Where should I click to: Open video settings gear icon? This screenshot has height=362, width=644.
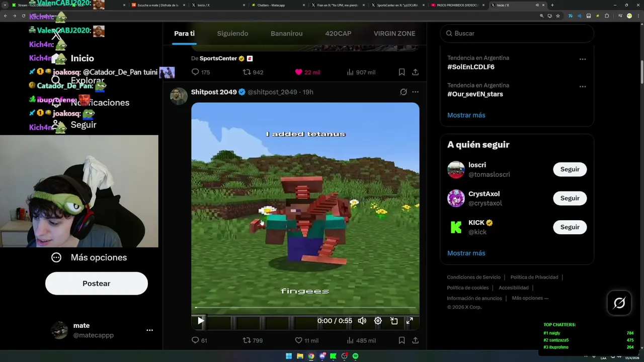tap(378, 321)
